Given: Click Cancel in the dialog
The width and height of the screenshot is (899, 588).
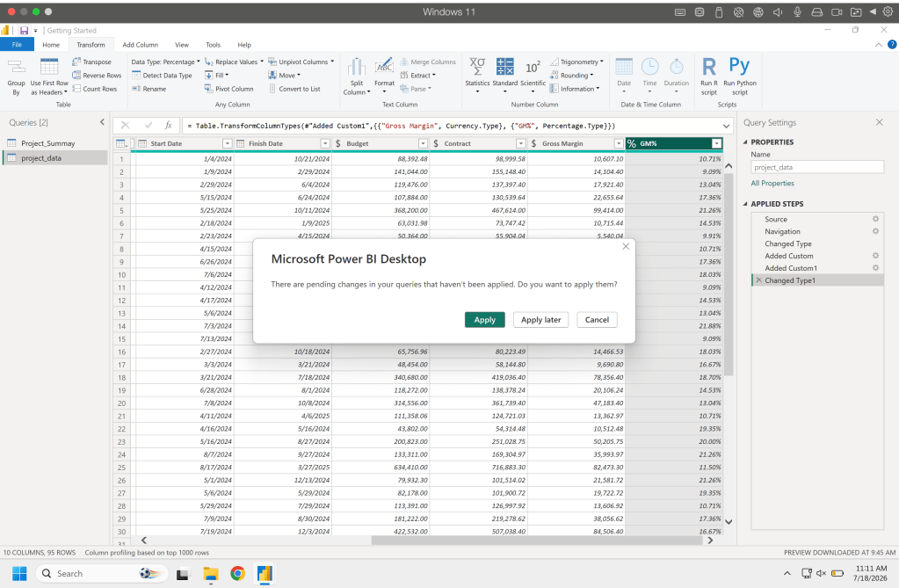Looking at the screenshot, I should (597, 320).
